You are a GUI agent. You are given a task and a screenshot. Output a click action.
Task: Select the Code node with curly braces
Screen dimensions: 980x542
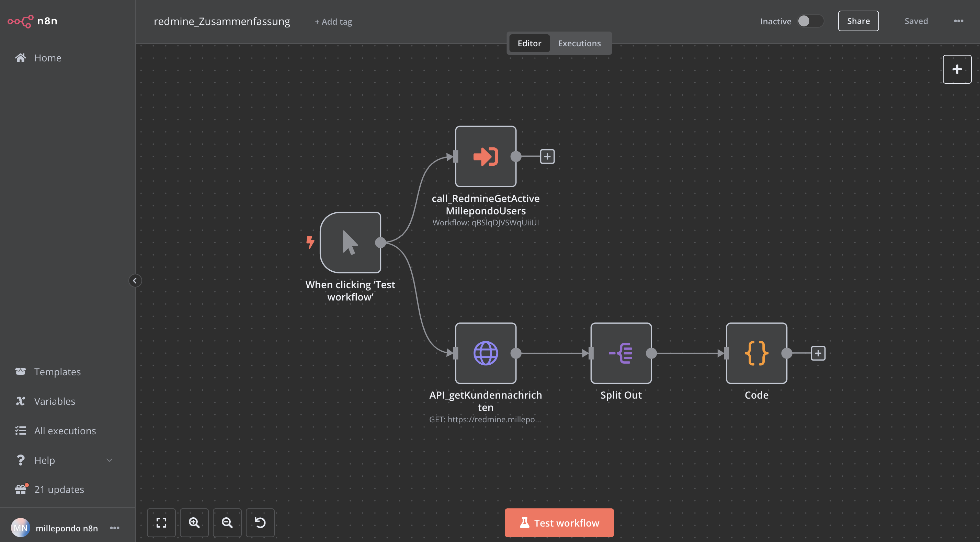tap(756, 353)
